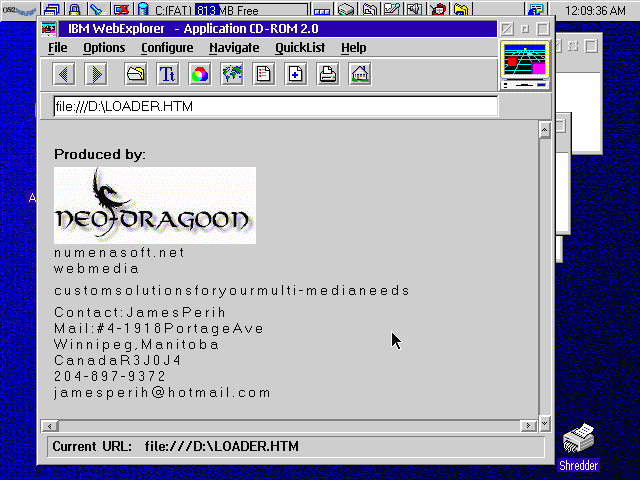Viewport: 640px width, 480px height.
Task: Add current page to QuickList icon
Action: point(296,74)
